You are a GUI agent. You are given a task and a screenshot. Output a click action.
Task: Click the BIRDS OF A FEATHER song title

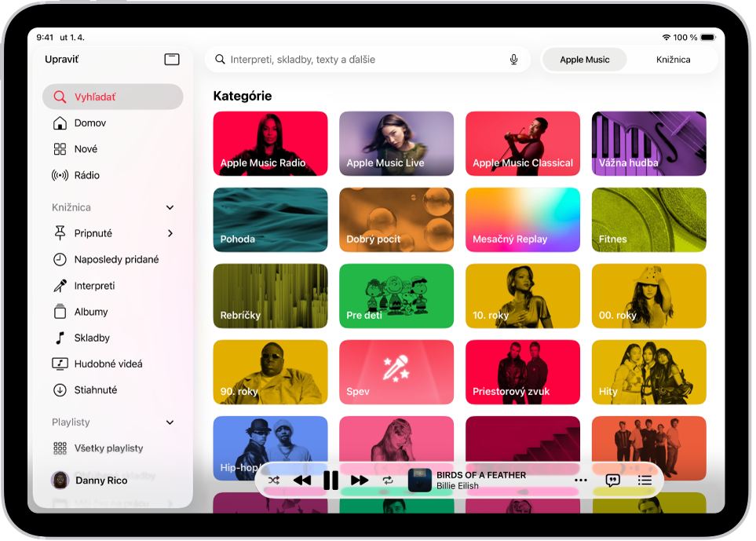pos(481,475)
